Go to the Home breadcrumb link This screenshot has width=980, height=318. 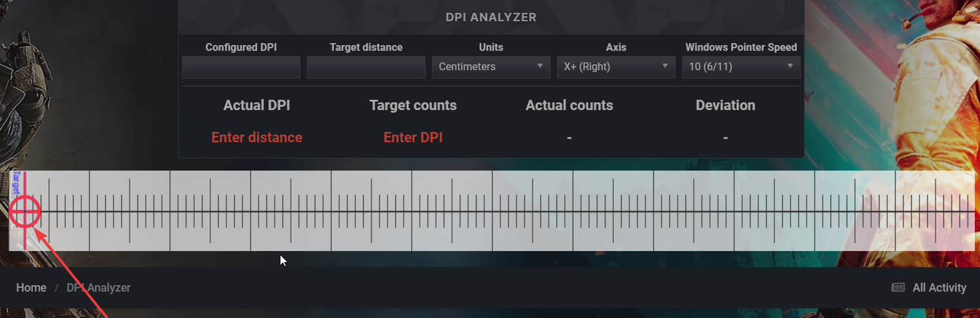pyautogui.click(x=31, y=288)
